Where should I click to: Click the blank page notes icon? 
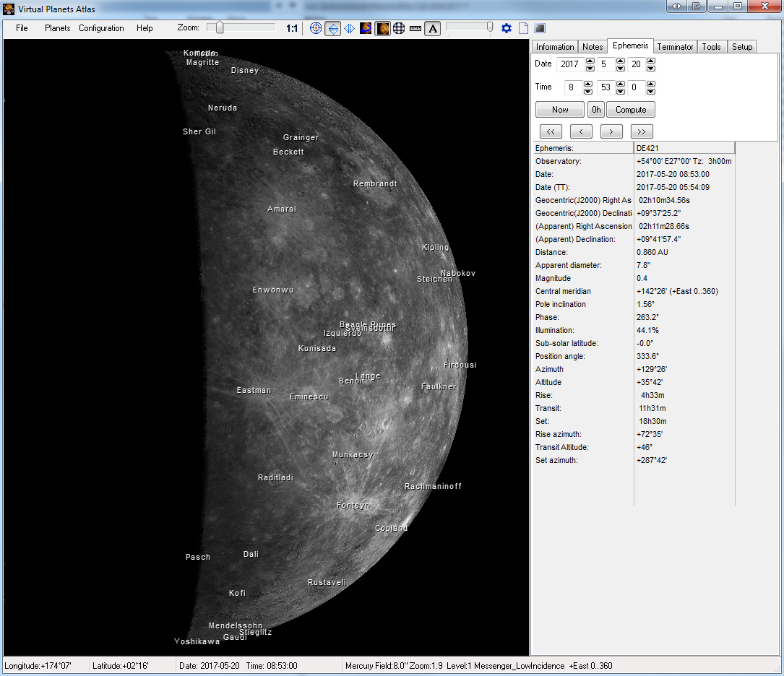[523, 28]
